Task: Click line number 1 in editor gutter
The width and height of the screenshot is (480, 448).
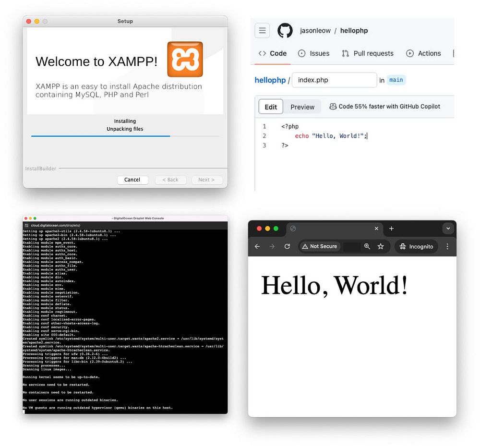Action: pos(264,126)
